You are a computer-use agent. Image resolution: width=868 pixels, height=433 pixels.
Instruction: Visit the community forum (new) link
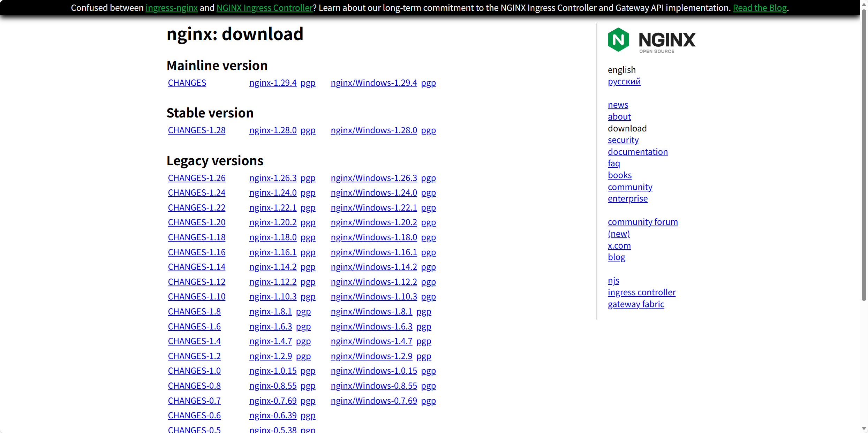[642, 222]
